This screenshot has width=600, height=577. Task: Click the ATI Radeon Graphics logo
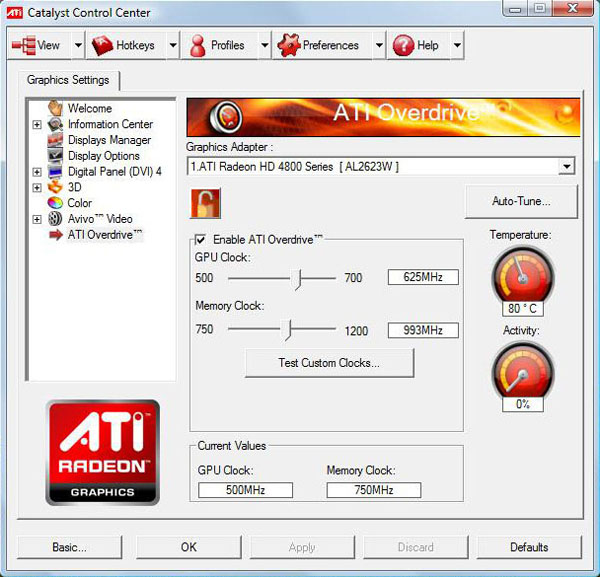pyautogui.click(x=103, y=452)
